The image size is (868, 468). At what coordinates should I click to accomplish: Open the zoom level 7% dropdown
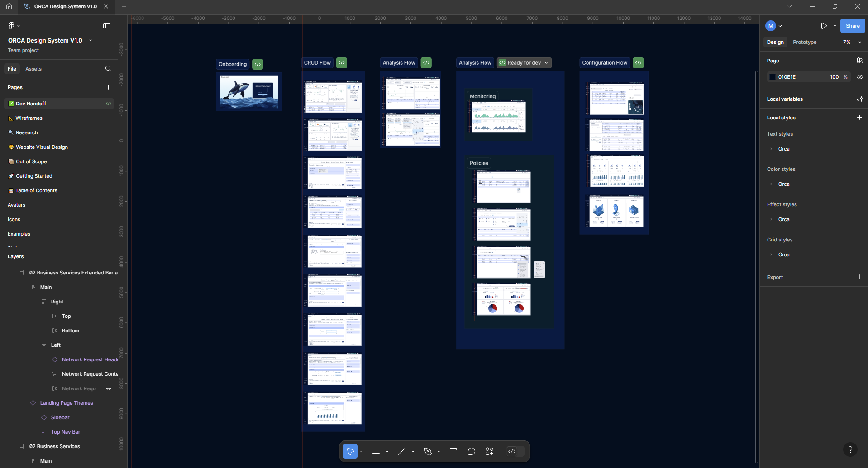(852, 42)
